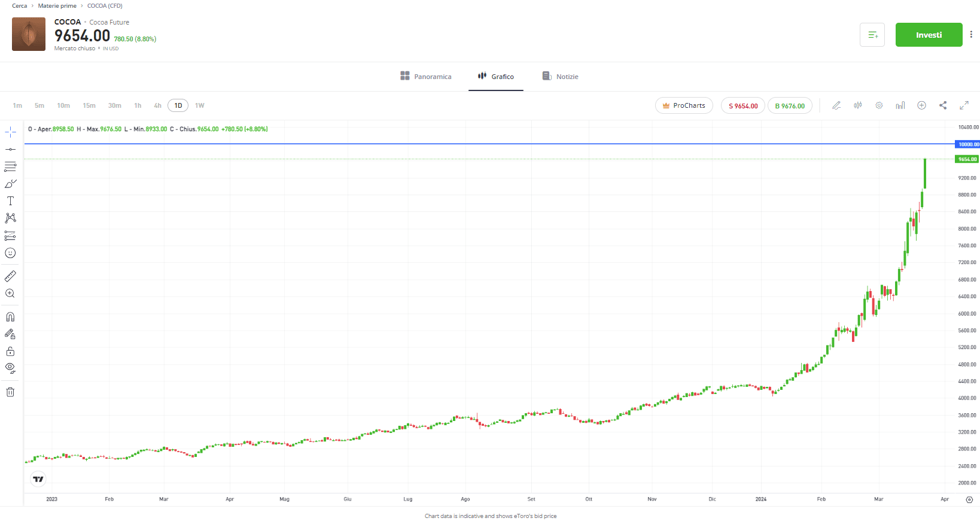Click the green Investi button
The height and width of the screenshot is (521, 980).
(x=929, y=35)
